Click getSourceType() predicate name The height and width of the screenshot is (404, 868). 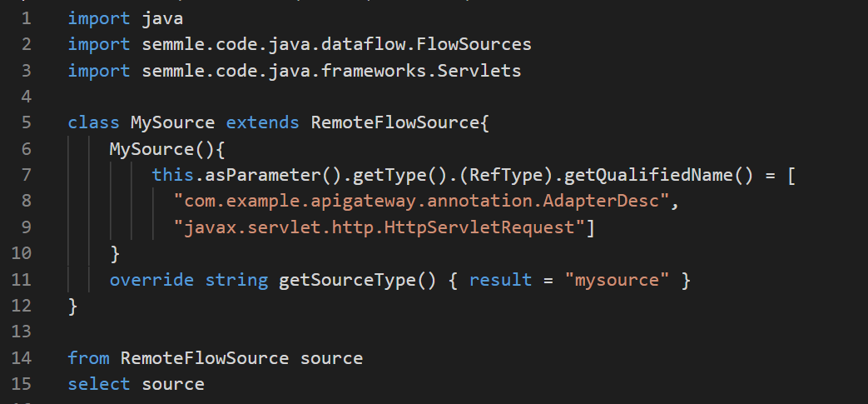(358, 281)
